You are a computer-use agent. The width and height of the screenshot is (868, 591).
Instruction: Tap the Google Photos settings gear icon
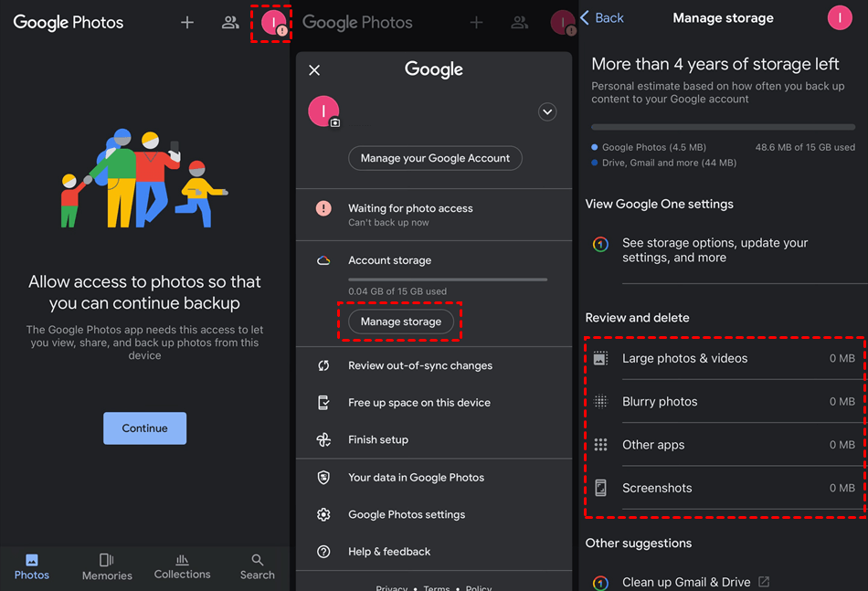[x=323, y=514]
